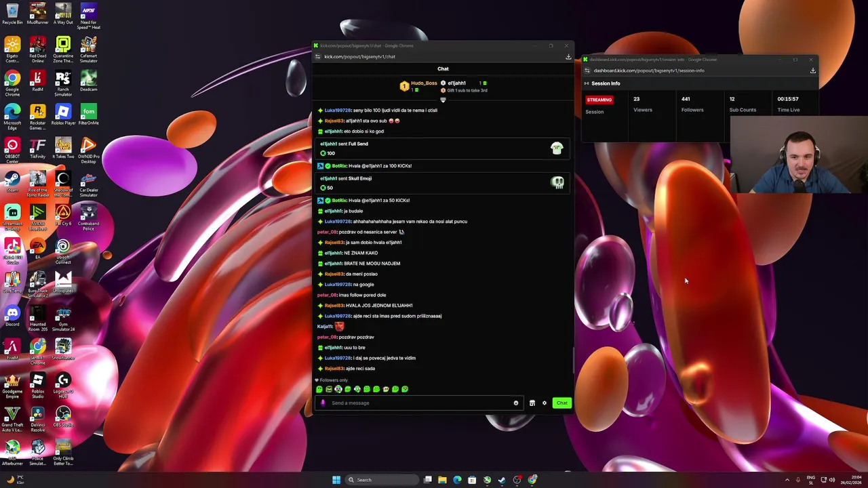Click the 'Skull Emoji' gift thumbnail

click(557, 182)
